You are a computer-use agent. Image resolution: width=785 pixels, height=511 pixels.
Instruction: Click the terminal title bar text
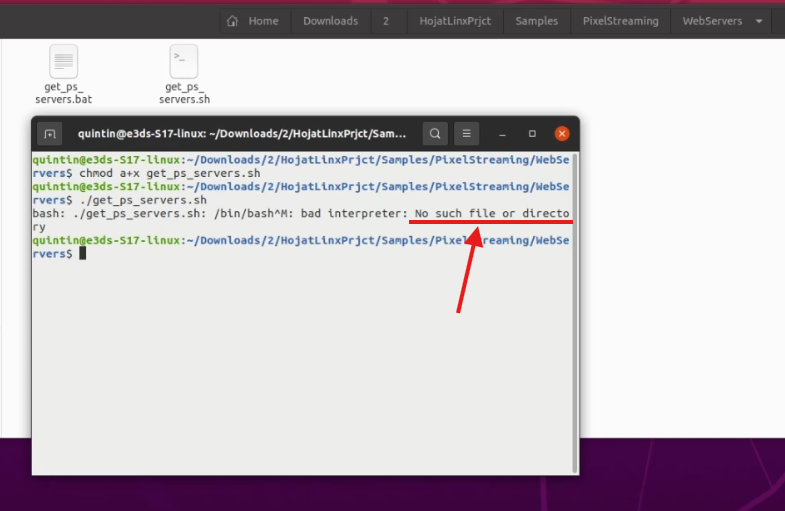(x=242, y=134)
